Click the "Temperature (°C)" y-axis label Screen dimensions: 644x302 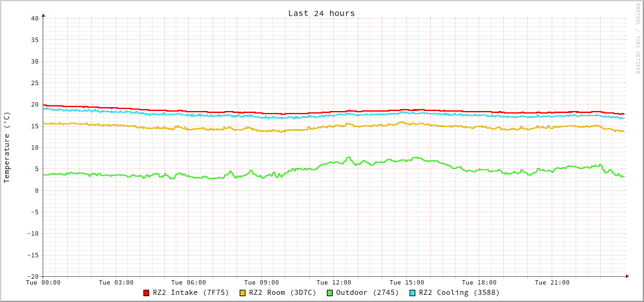click(7, 147)
